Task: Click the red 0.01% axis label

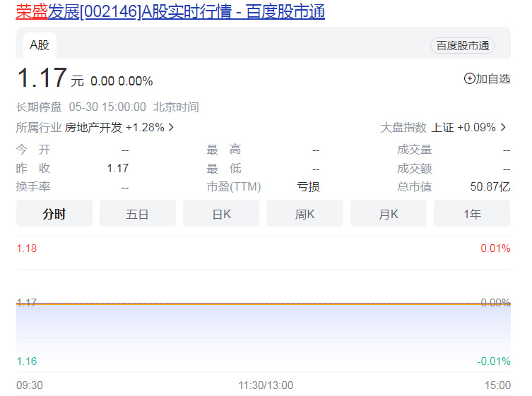Action: (x=495, y=248)
